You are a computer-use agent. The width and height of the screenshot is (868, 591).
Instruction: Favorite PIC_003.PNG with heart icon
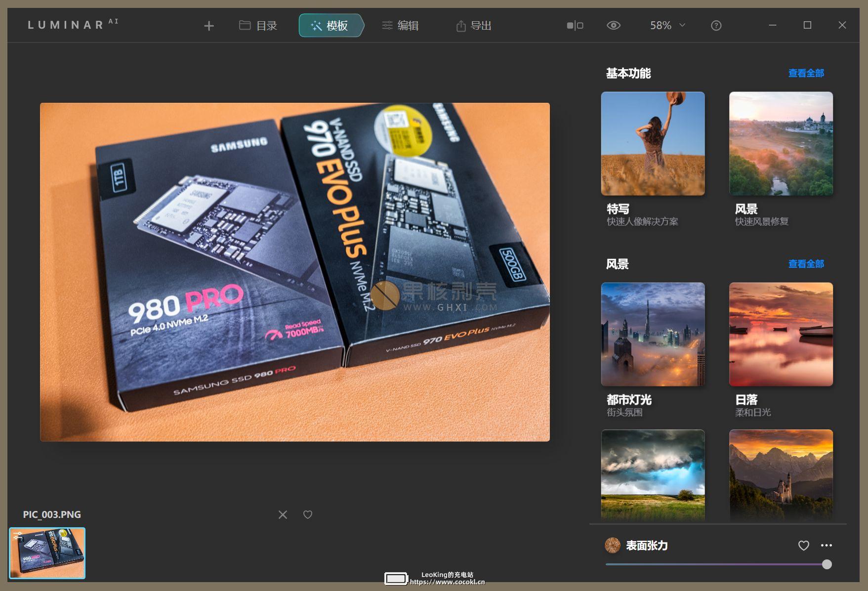point(308,515)
